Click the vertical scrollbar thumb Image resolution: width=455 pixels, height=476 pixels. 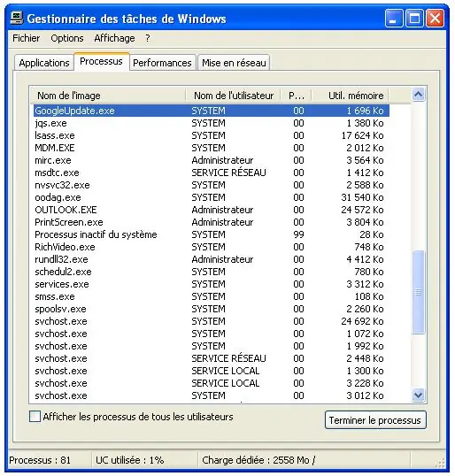418,292
